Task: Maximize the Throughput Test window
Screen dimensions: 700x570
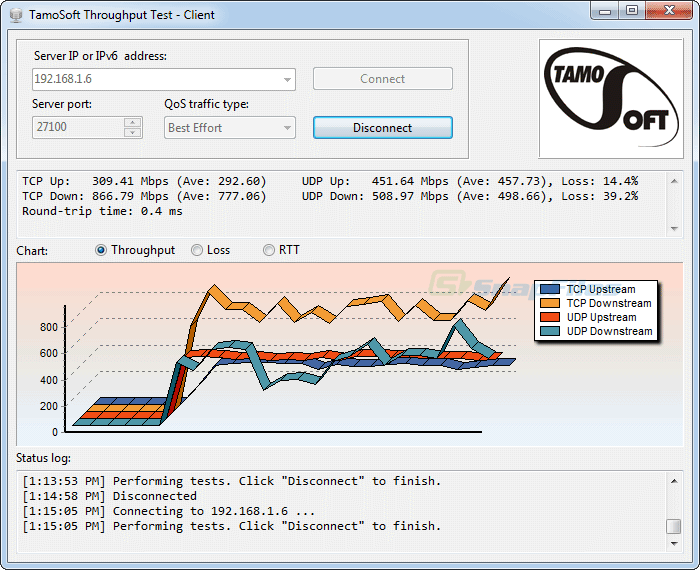Action: point(632,11)
